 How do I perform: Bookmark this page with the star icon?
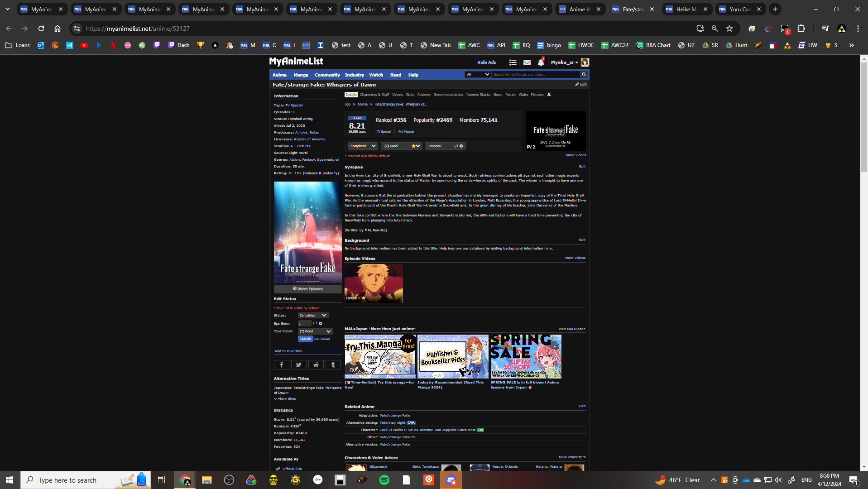click(729, 29)
